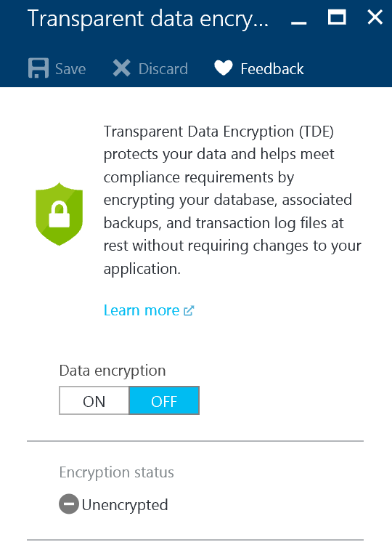Select the Discard command label
Image resolution: width=392 pixels, height=545 pixels.
(x=163, y=69)
